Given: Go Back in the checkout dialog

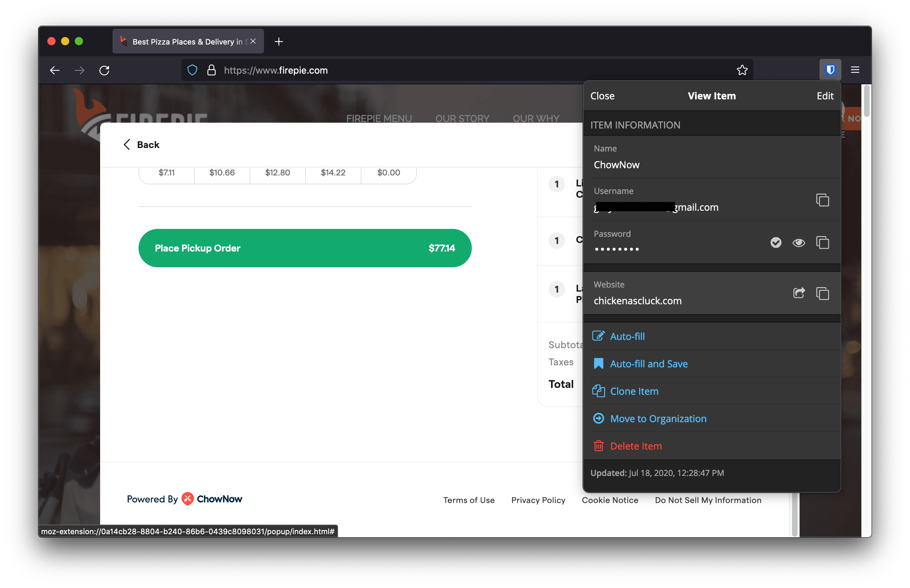Looking at the screenshot, I should point(141,145).
